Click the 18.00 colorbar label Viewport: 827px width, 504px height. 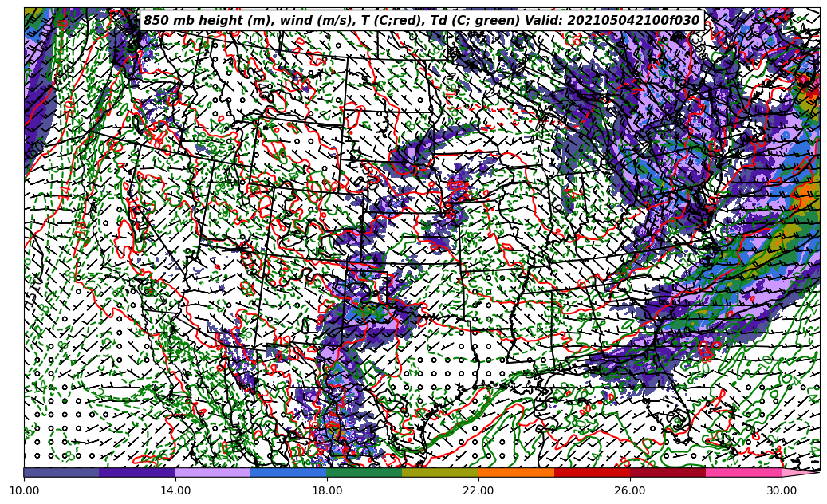(327, 490)
